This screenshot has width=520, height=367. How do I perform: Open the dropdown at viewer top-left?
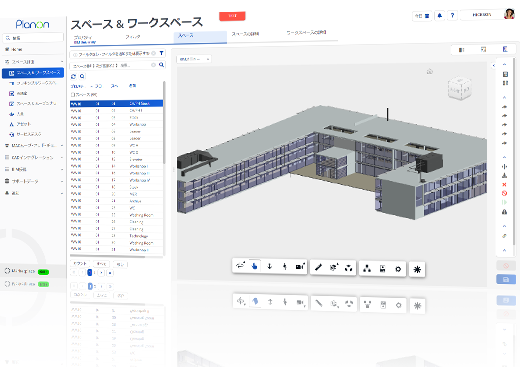(194, 59)
